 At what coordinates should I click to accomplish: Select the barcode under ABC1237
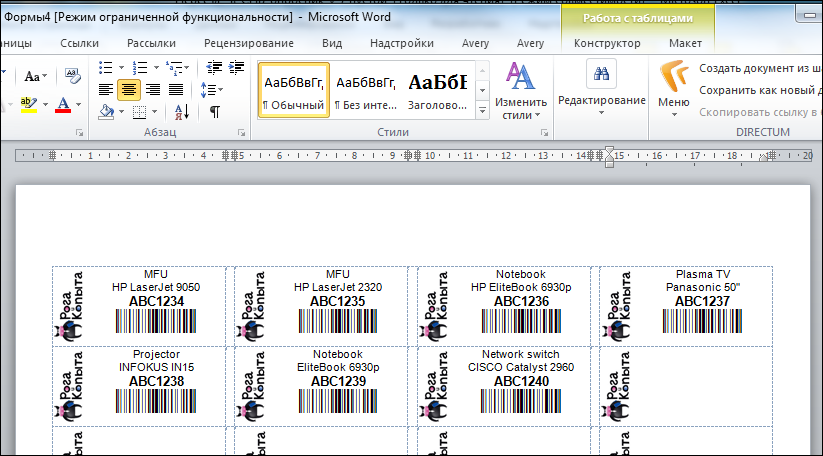point(702,321)
